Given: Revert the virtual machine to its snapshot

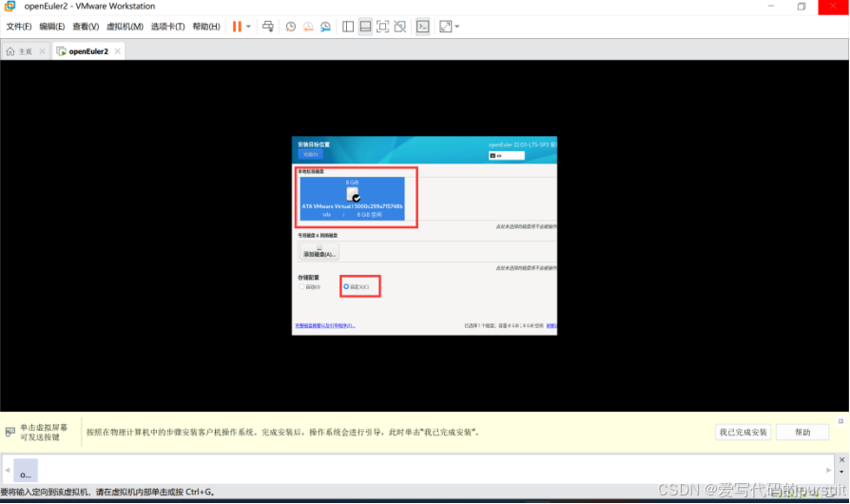Looking at the screenshot, I should [308, 27].
